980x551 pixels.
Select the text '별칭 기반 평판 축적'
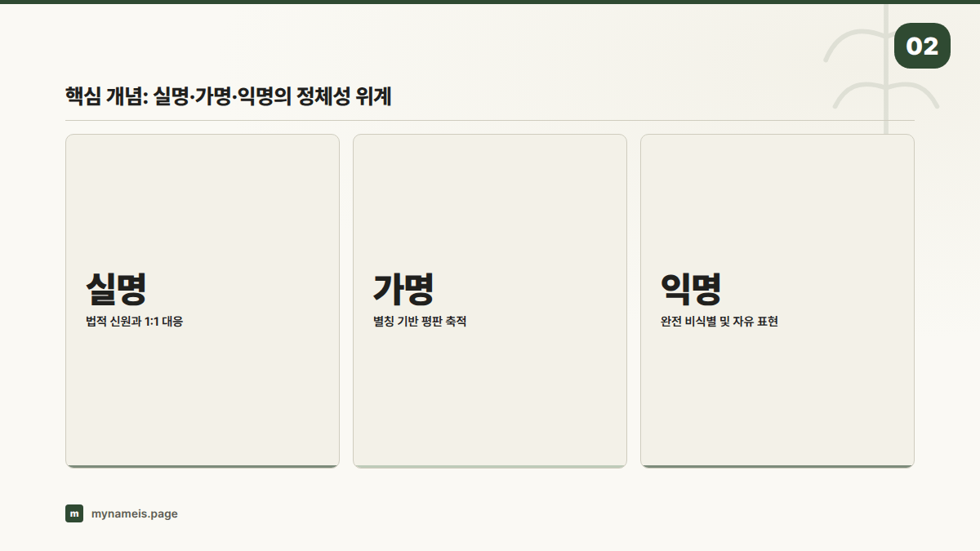tap(420, 322)
